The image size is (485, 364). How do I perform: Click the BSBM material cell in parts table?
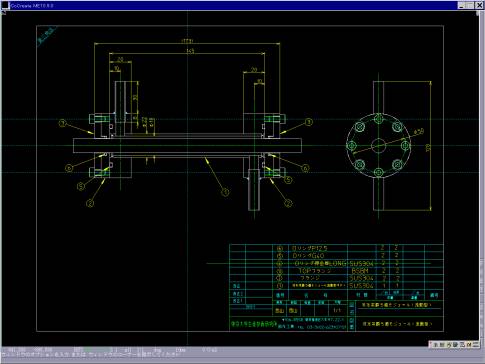[360, 271]
